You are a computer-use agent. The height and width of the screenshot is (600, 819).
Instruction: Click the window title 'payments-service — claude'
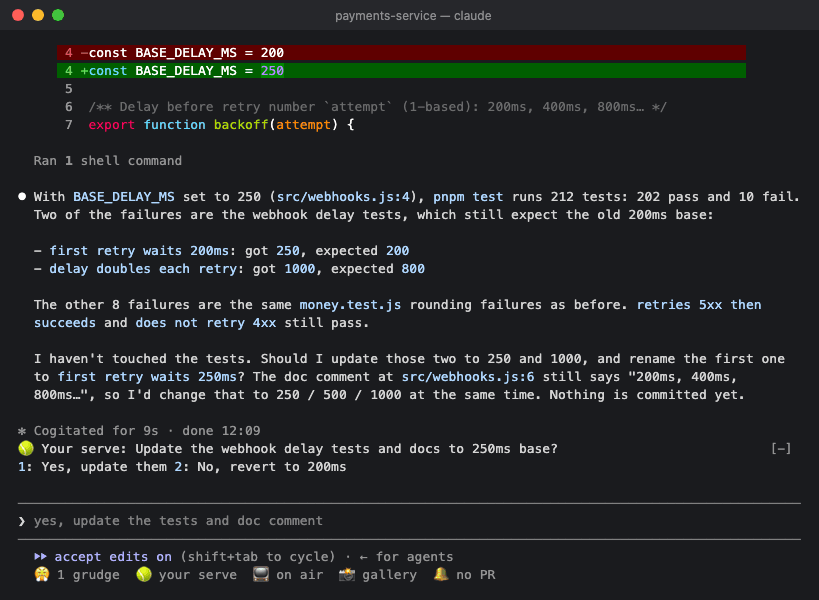(x=413, y=16)
